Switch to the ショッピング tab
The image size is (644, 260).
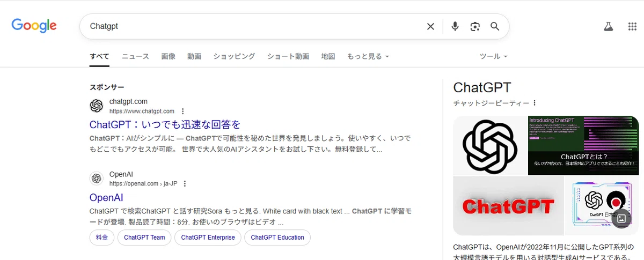[x=234, y=56]
